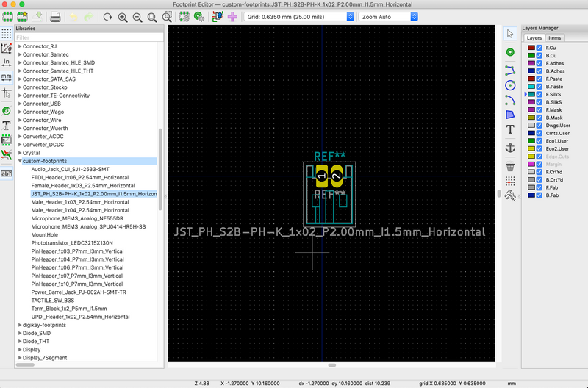Image resolution: width=588 pixels, height=388 pixels.
Task: Disable the F.Fab layer checkbox
Action: (539, 188)
